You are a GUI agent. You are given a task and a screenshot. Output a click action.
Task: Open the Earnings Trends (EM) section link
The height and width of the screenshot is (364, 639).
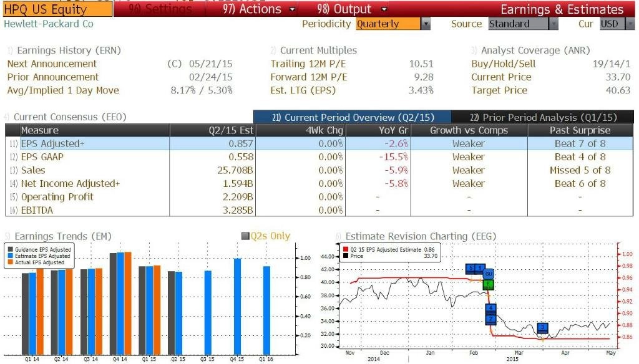tap(63, 237)
